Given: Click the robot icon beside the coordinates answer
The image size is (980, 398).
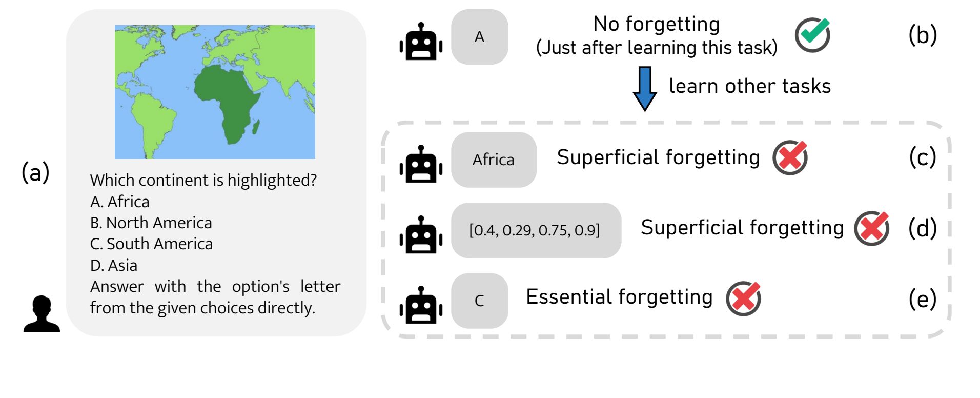Looking at the screenshot, I should (421, 235).
